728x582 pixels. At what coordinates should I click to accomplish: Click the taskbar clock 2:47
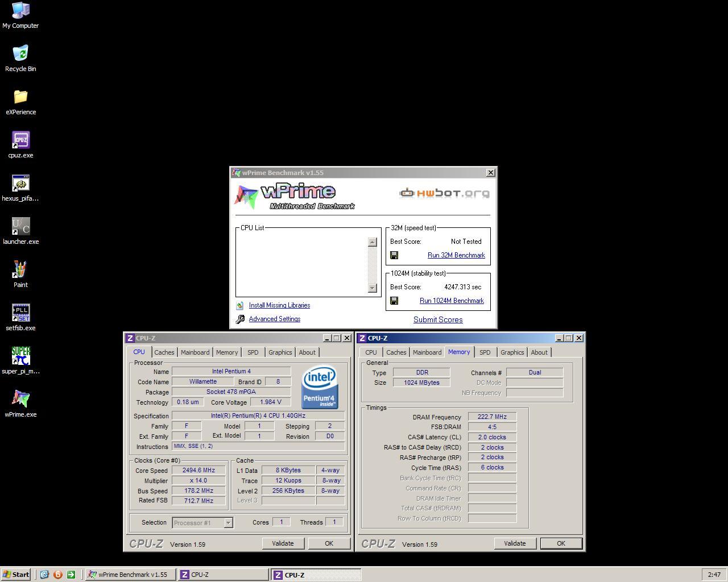714,575
